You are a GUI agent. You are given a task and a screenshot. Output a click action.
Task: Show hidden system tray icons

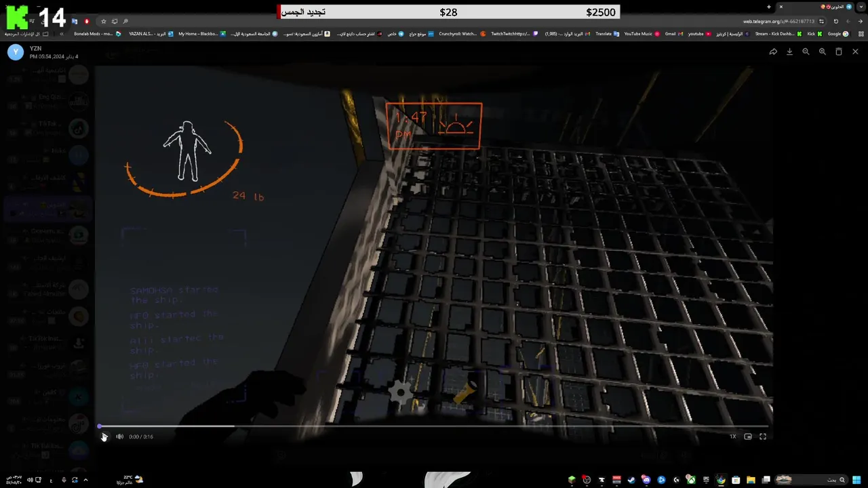(x=85, y=480)
